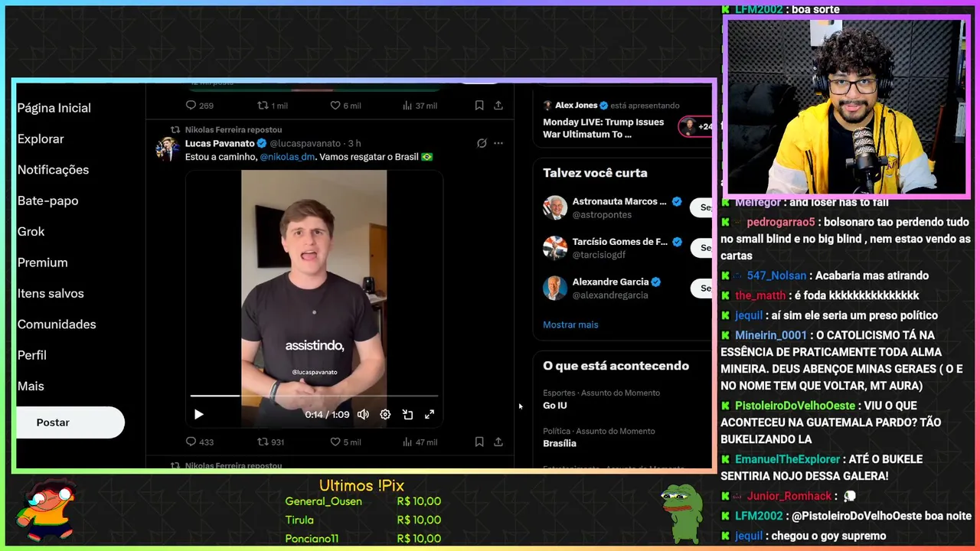Open Lucas Pavanato's avatar

168,149
